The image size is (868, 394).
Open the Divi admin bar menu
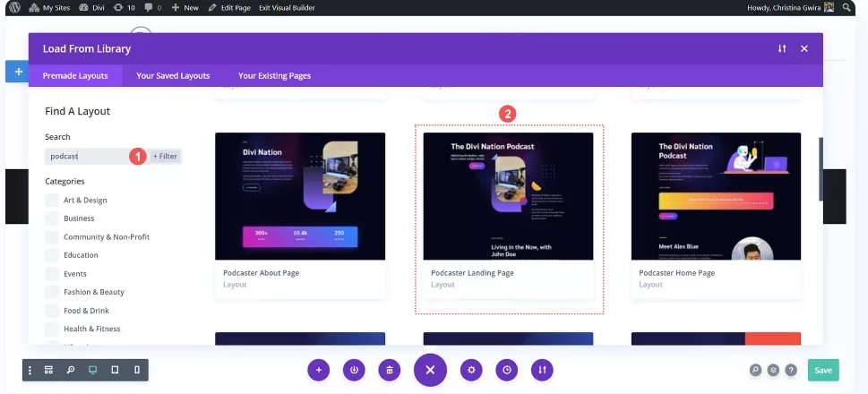92,8
